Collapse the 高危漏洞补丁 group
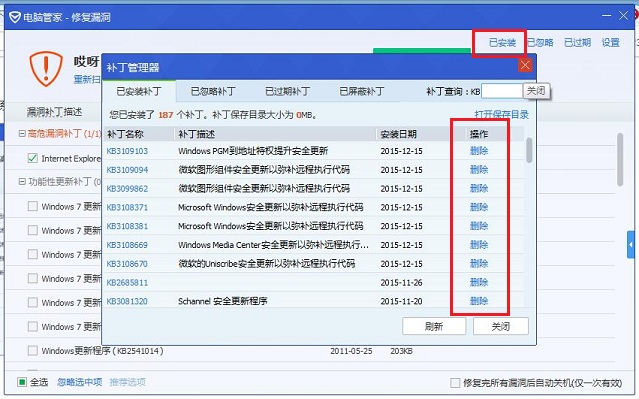 [x=22, y=133]
